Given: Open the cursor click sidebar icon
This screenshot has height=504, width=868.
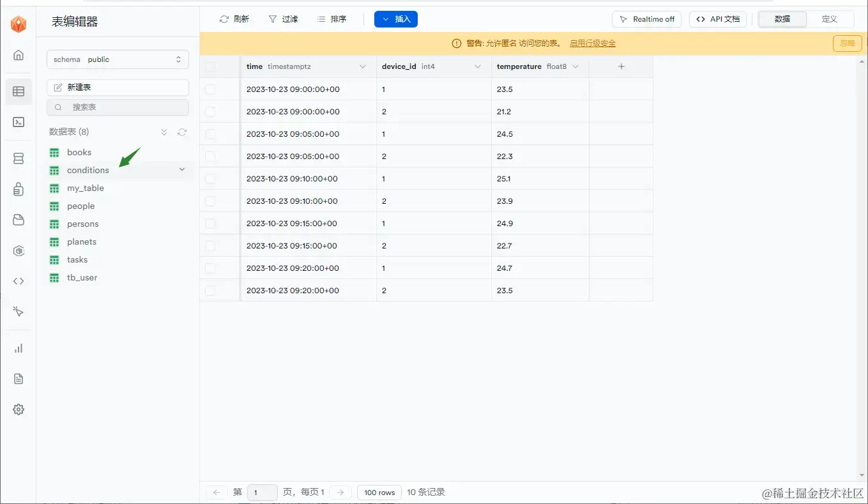Looking at the screenshot, I should click(19, 312).
